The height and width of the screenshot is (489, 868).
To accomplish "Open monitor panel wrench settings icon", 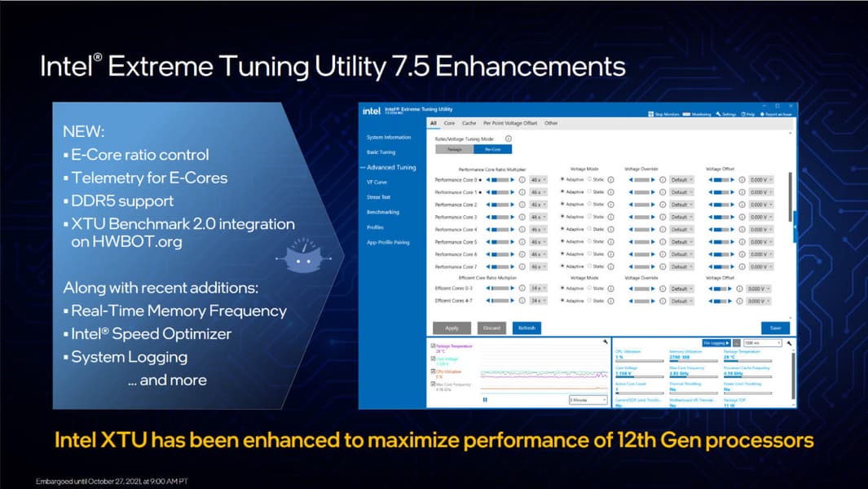I will (x=789, y=343).
